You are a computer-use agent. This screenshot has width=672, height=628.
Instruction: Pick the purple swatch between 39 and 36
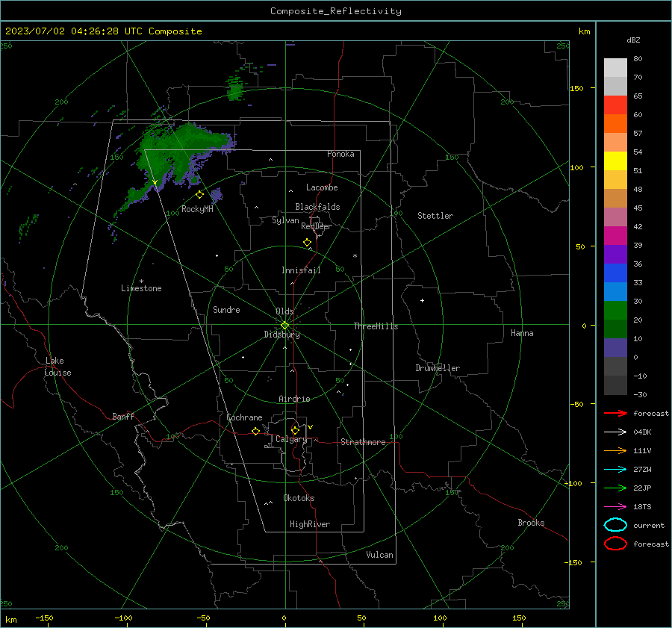[615, 255]
